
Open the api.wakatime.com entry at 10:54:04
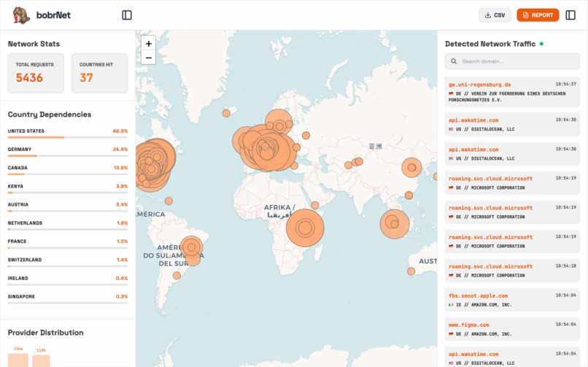512,358
